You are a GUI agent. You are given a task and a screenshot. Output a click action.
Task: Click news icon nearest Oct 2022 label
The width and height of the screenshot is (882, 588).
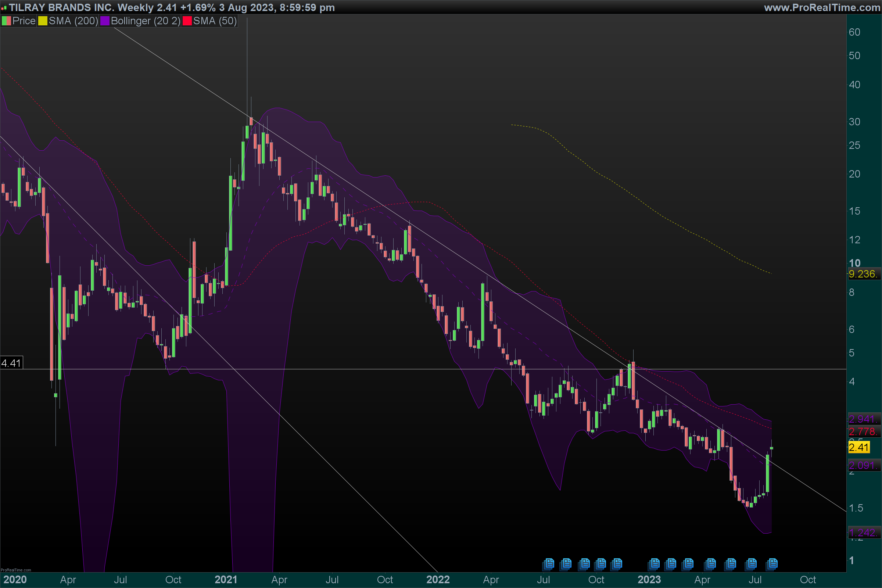(601, 563)
